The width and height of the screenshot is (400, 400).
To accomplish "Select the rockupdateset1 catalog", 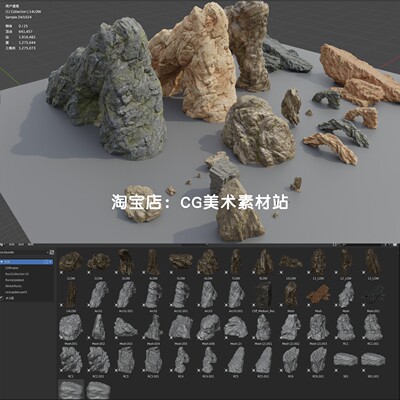I will point(16,292).
